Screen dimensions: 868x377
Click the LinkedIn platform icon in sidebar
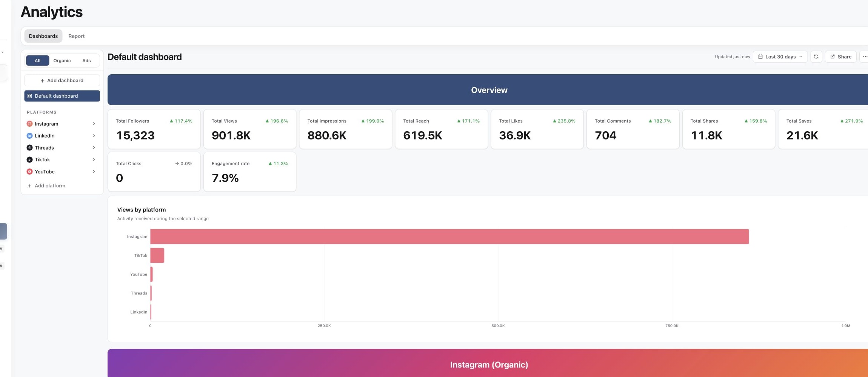tap(29, 136)
